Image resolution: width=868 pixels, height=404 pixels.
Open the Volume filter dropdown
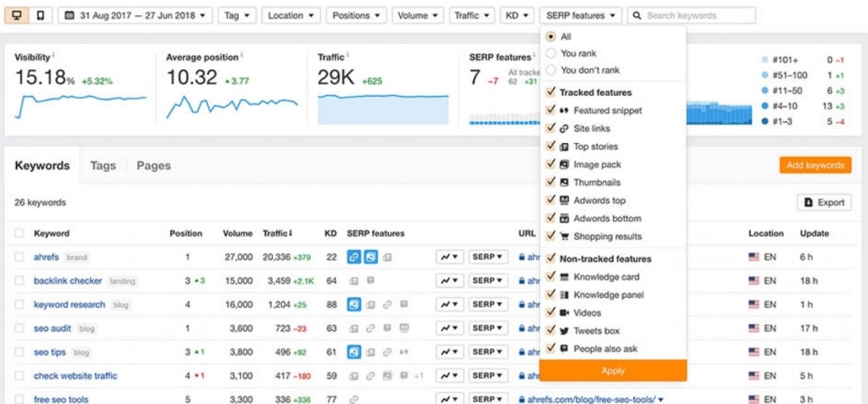418,15
